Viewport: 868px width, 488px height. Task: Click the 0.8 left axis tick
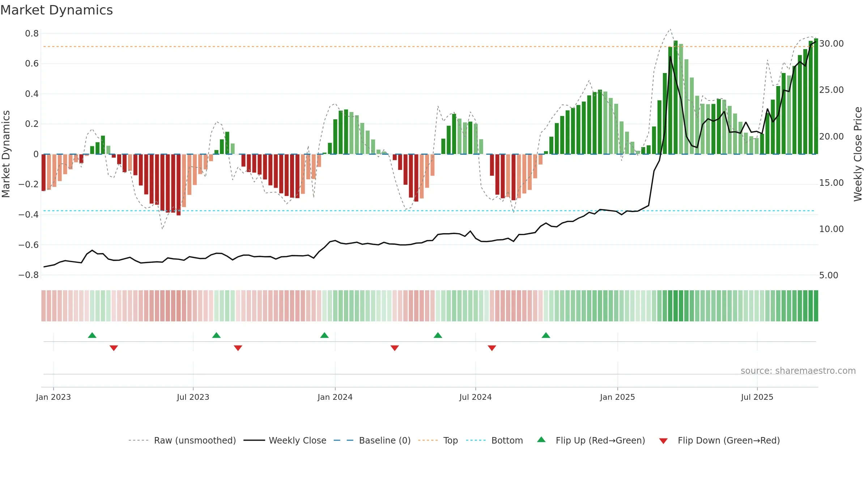(32, 34)
